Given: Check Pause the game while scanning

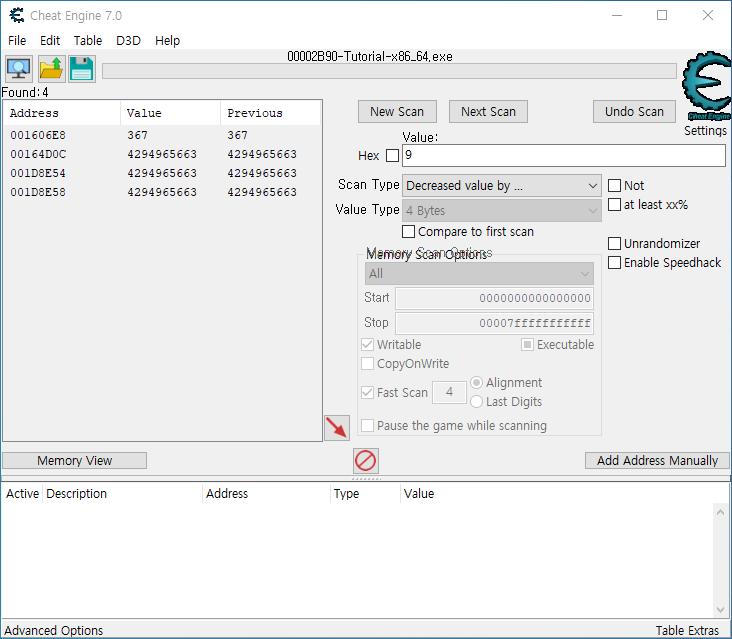Looking at the screenshot, I should (x=367, y=426).
